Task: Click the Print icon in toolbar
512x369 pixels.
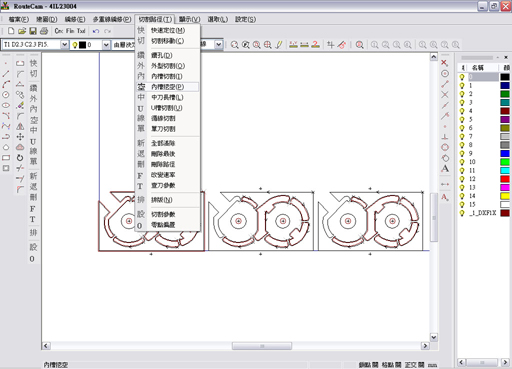Action: click(44, 31)
